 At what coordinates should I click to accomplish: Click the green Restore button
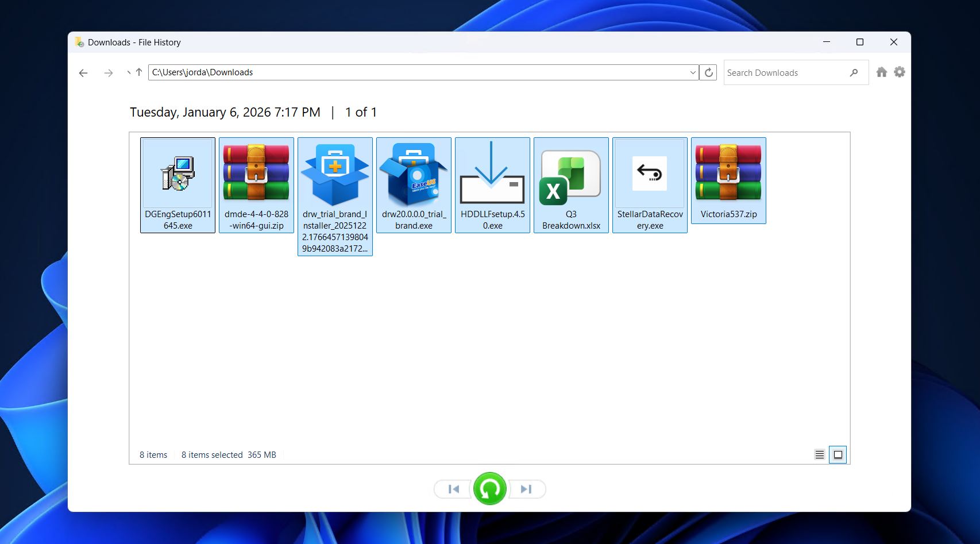[x=489, y=489]
